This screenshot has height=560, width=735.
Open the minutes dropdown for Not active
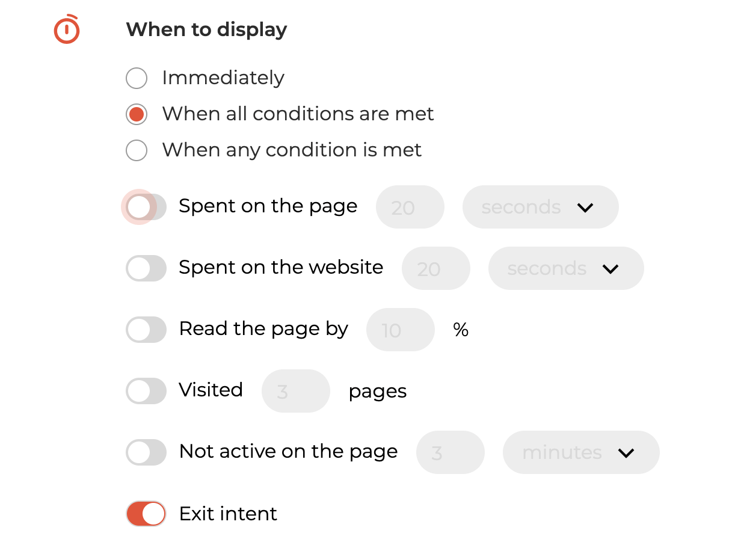click(580, 452)
